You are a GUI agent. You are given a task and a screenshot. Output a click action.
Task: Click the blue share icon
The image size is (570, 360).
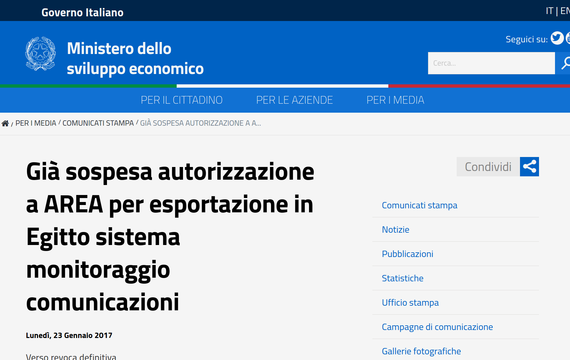coord(529,167)
